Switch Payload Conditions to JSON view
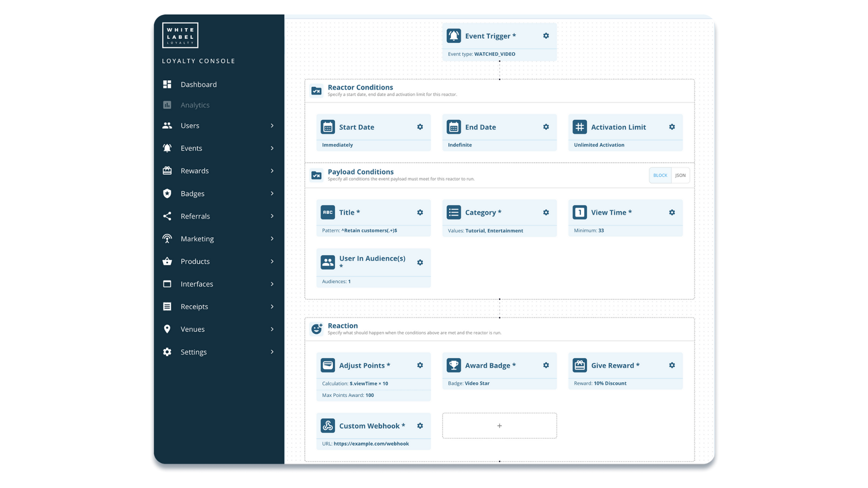Viewport: 868px width, 488px height. [680, 175]
